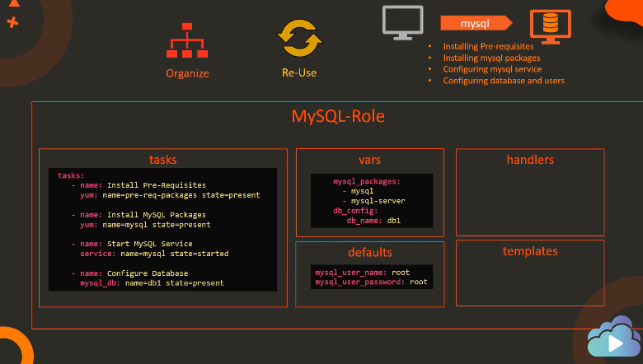Click 'Start MySQL Service' task name line
Image resolution: width=643 pixels, height=364 pixels.
point(132,244)
